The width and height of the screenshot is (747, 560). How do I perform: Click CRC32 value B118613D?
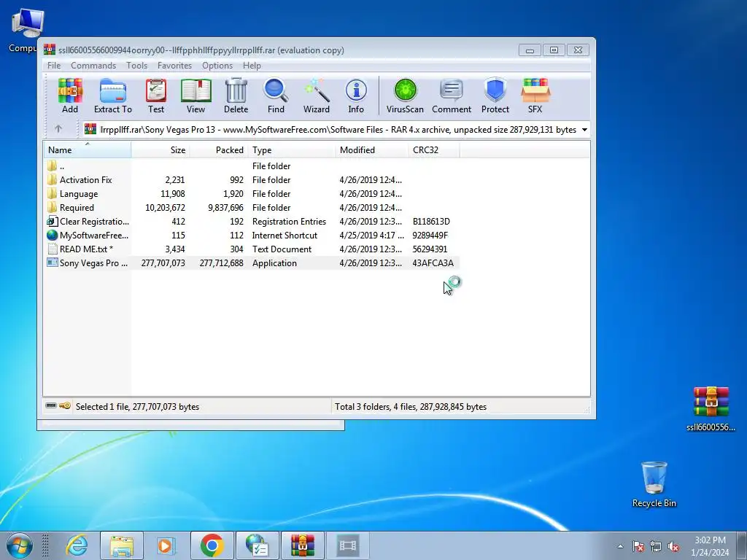(431, 222)
